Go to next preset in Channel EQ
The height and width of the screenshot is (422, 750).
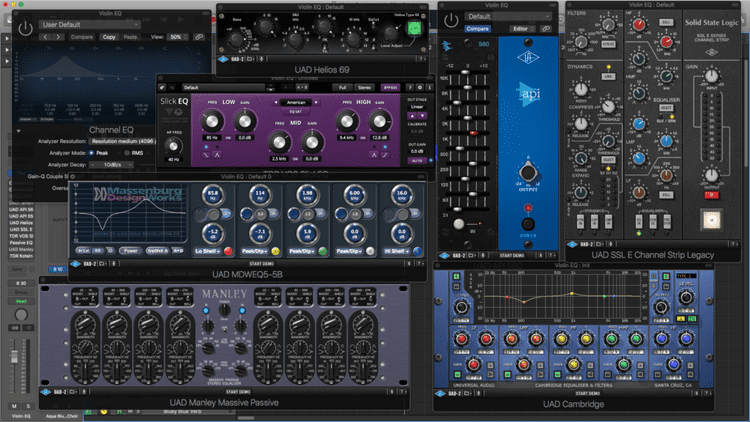coord(58,37)
